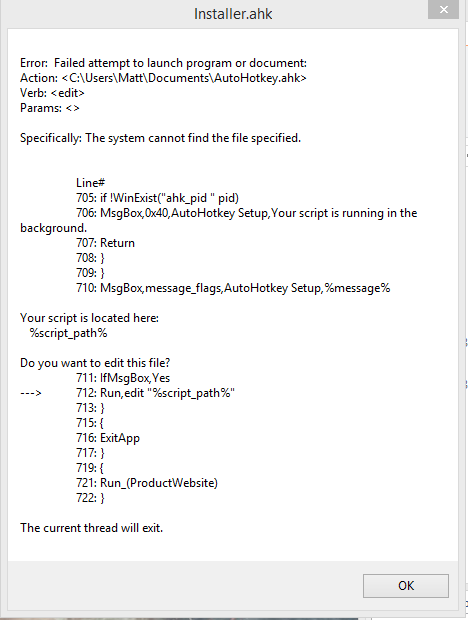Click the Action path AutoHotkey.ahk line
The height and width of the screenshot is (620, 468).
click(163, 78)
